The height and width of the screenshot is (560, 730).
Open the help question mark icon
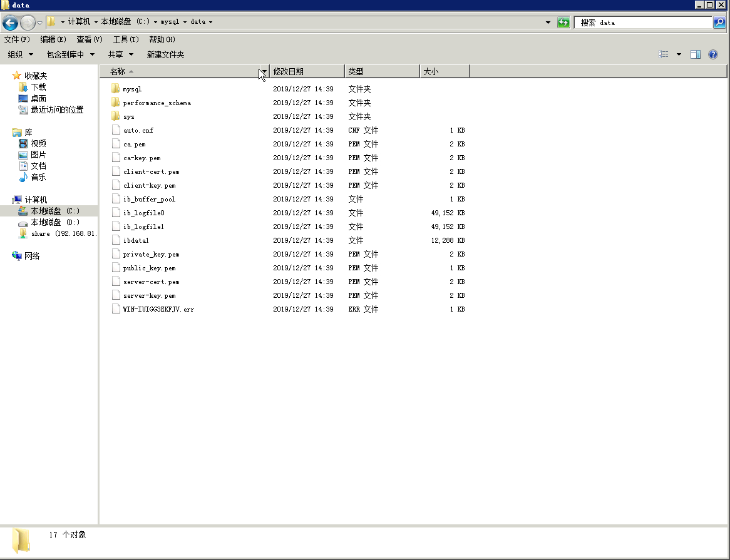pyautogui.click(x=712, y=54)
